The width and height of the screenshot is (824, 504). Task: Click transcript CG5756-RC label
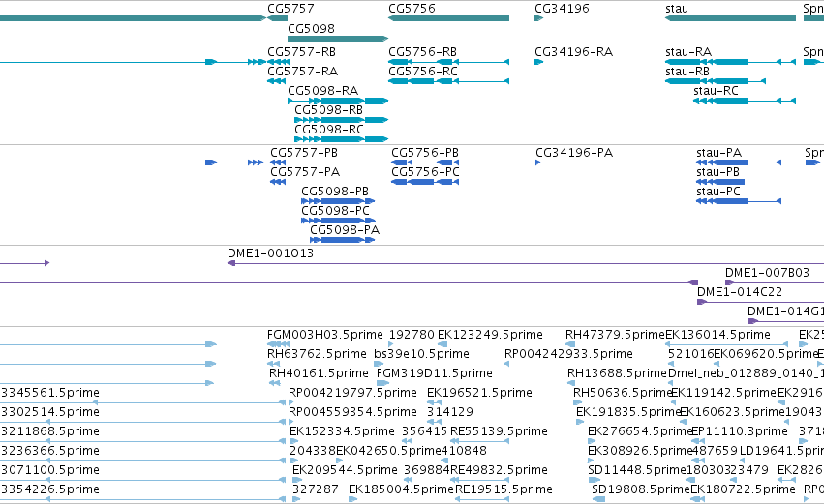point(422,72)
